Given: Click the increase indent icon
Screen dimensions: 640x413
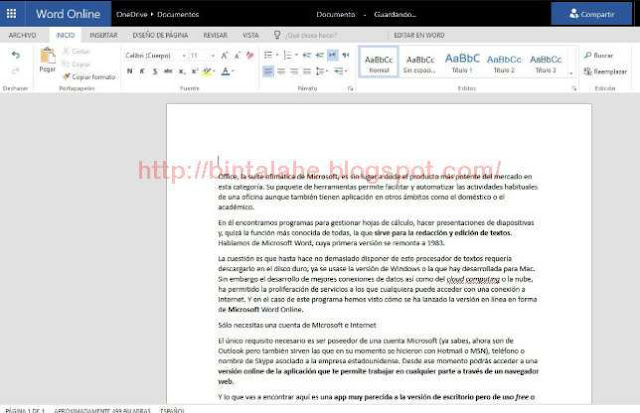Looking at the screenshot, I should [x=320, y=55].
